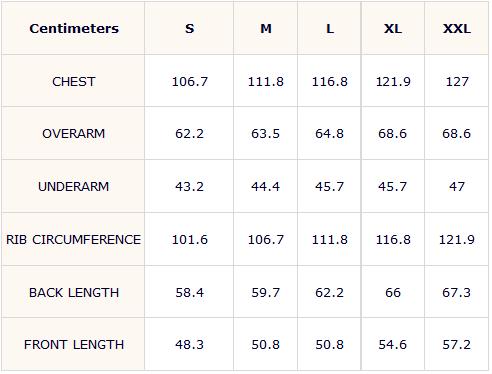Click back length value 66 for XL

click(393, 293)
